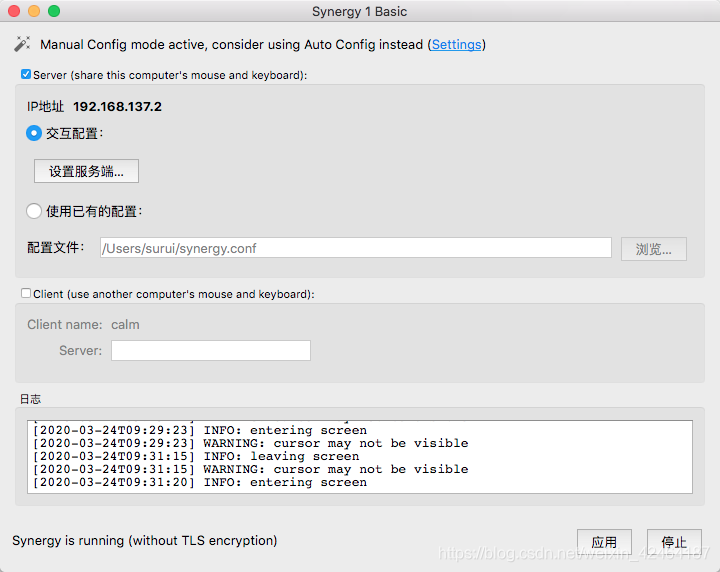Click the 设置服务端... button
Viewport: 720px width, 572px height.
click(x=86, y=171)
